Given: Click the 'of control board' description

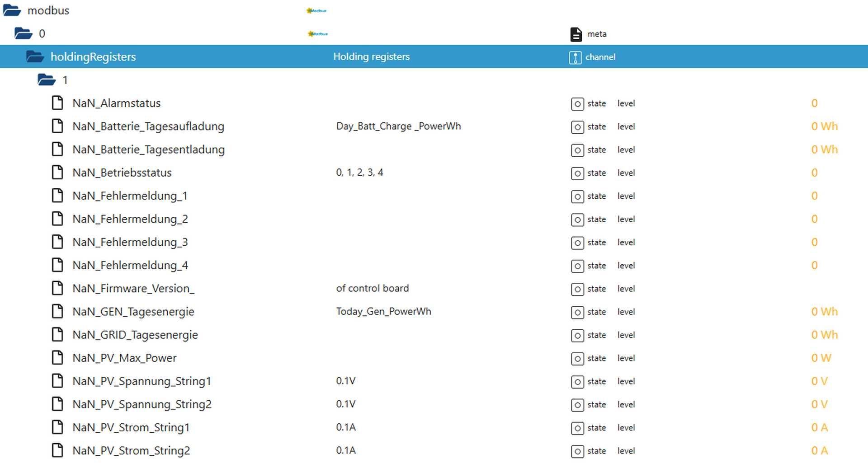Looking at the screenshot, I should click(x=373, y=288).
